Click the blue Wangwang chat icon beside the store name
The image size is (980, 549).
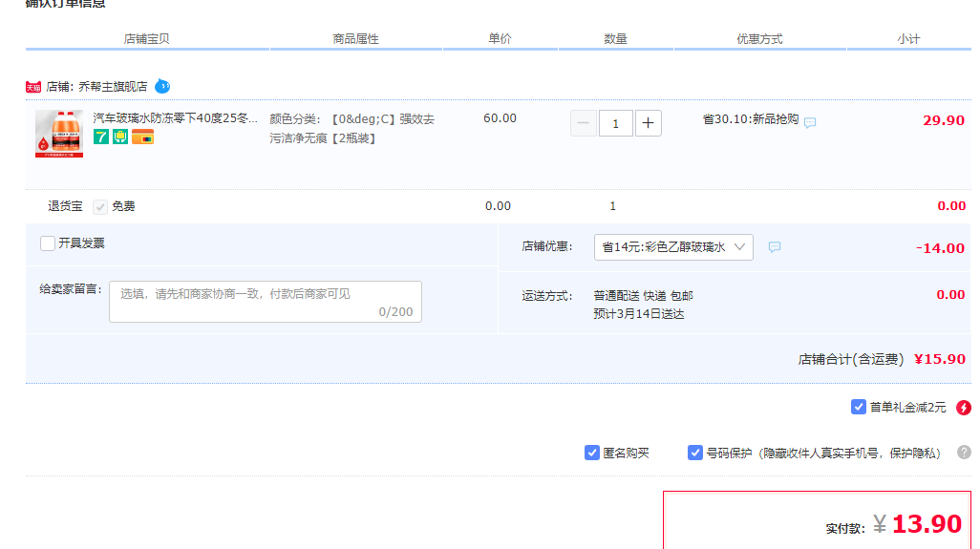pyautogui.click(x=162, y=86)
